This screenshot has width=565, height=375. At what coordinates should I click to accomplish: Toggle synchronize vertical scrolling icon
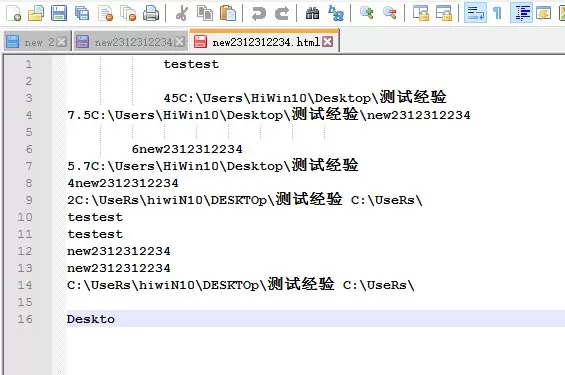[421, 13]
